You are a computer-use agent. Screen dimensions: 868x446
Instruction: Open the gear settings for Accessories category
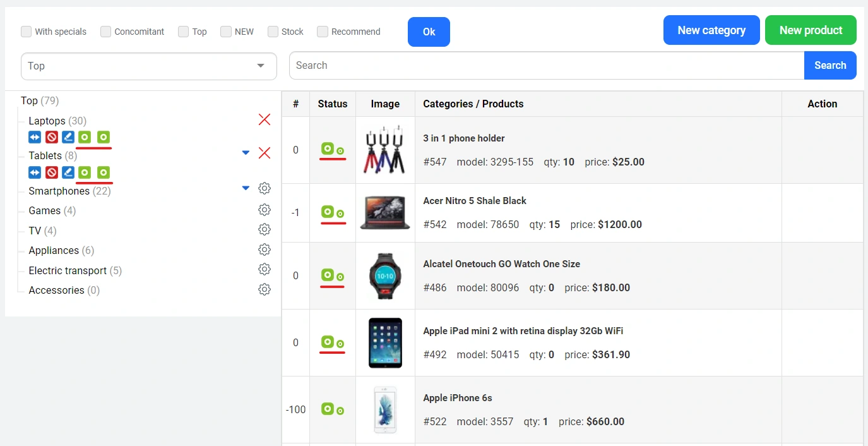265,289
